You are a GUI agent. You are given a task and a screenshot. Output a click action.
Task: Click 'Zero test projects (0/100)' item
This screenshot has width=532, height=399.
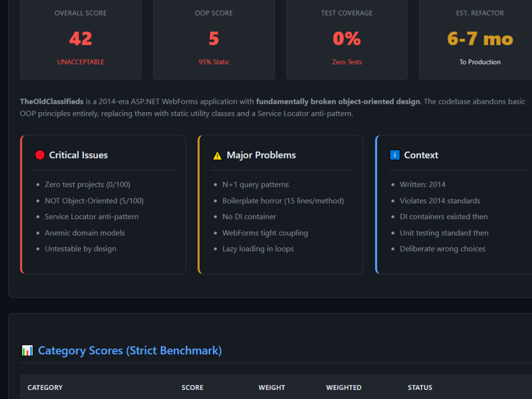88,185
